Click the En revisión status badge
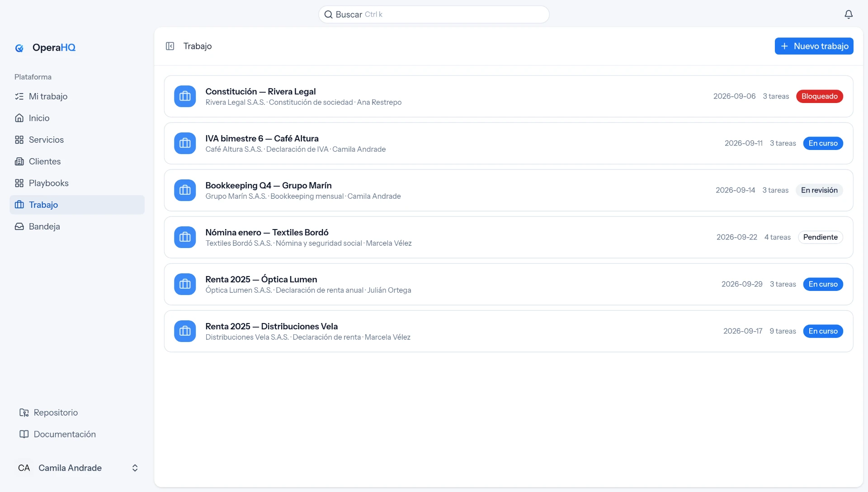 (x=819, y=190)
